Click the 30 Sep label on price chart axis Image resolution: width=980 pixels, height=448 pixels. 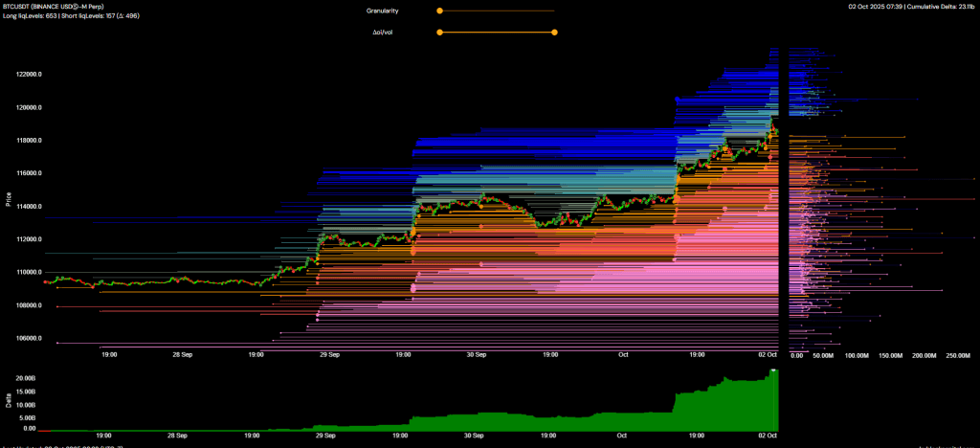tap(474, 354)
